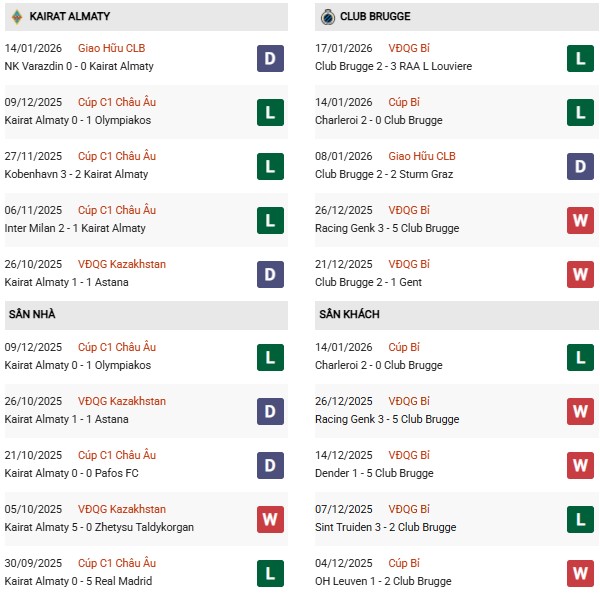
Task: Click the D badge for NK Varazdin match
Action: click(269, 58)
